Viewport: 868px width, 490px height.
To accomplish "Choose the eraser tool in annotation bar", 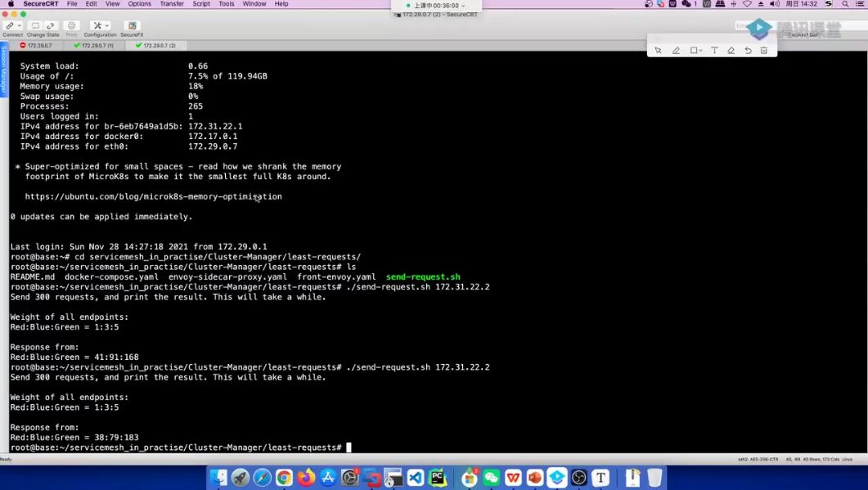I will [x=731, y=51].
